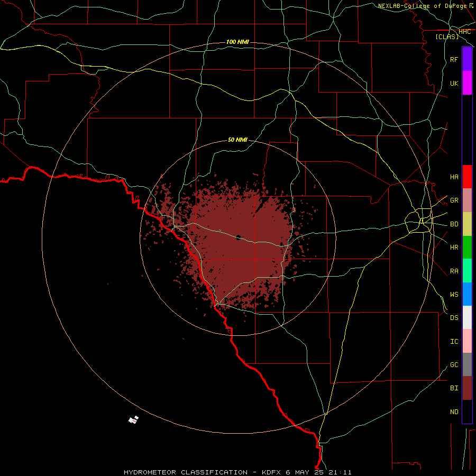
Task: Click the UK legend label
Action: click(454, 83)
